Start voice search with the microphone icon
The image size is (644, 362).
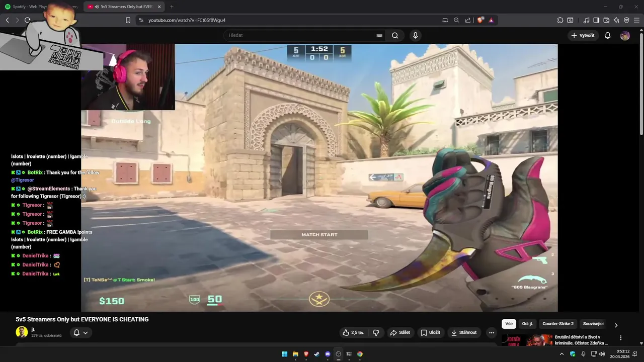click(415, 35)
